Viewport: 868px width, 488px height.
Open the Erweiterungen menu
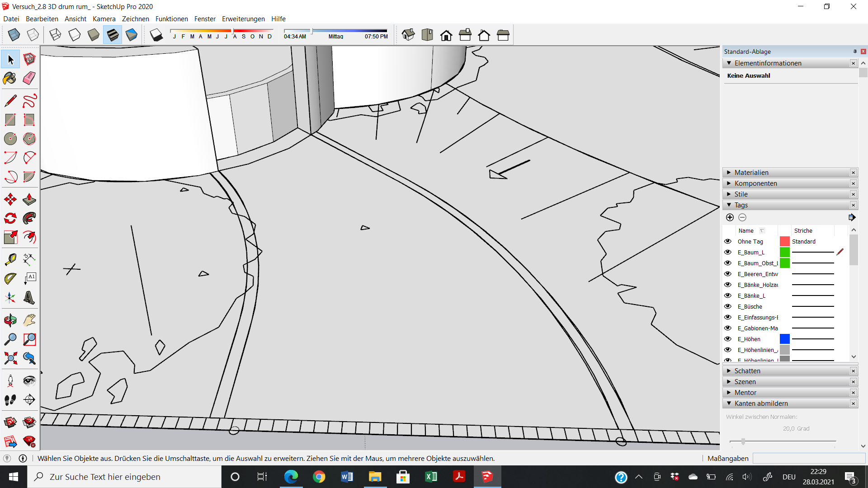pyautogui.click(x=243, y=19)
